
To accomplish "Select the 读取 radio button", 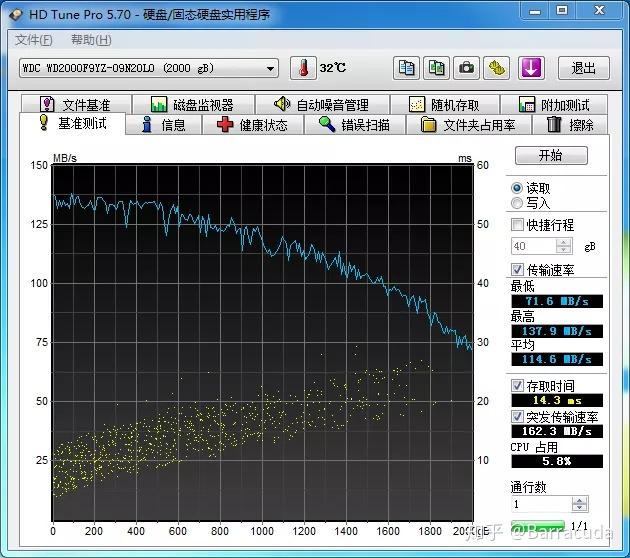I will [517, 188].
